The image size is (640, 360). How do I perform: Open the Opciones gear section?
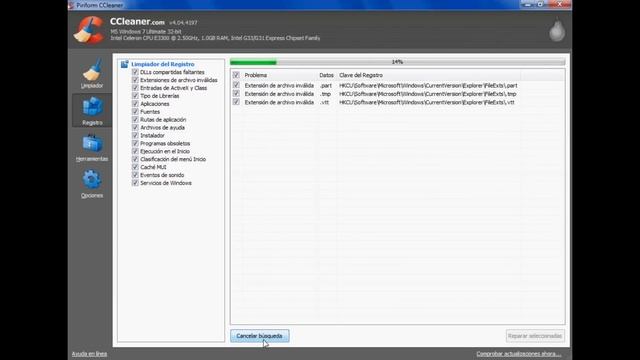92,184
